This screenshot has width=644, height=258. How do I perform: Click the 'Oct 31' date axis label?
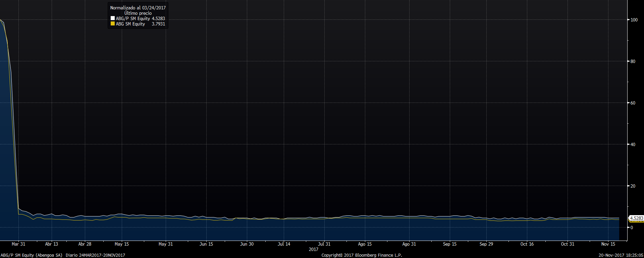coord(568,244)
